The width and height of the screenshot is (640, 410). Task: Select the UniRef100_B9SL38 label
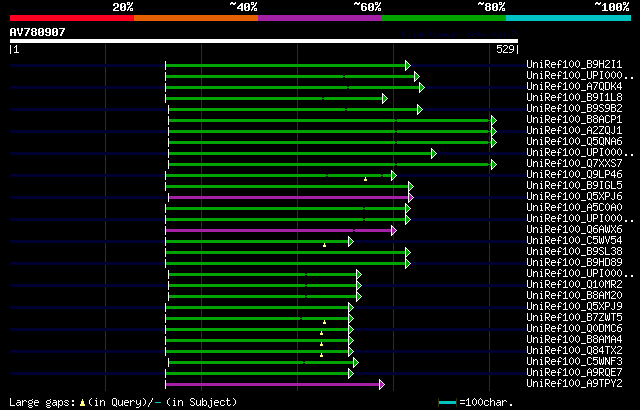pos(574,252)
